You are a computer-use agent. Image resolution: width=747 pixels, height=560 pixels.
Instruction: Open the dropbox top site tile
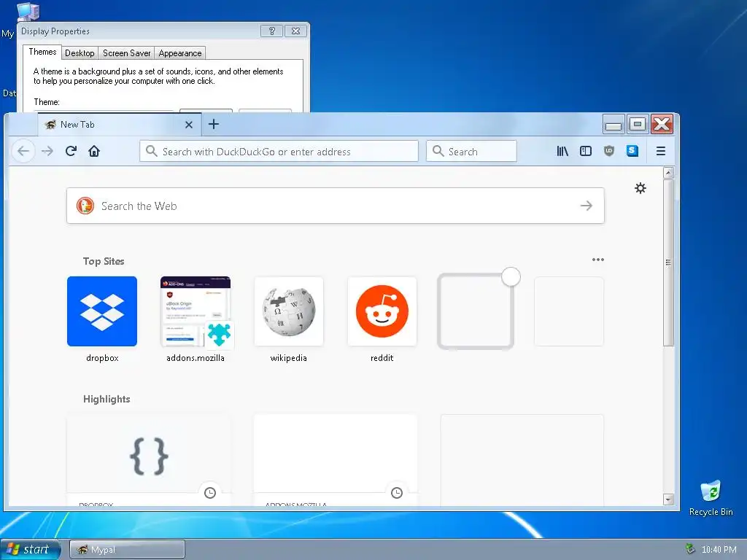102,311
